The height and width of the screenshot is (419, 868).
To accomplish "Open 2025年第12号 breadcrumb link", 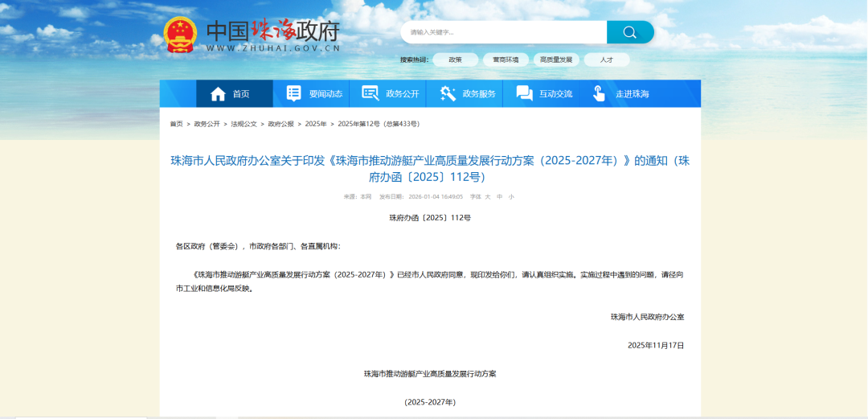I will pos(378,124).
